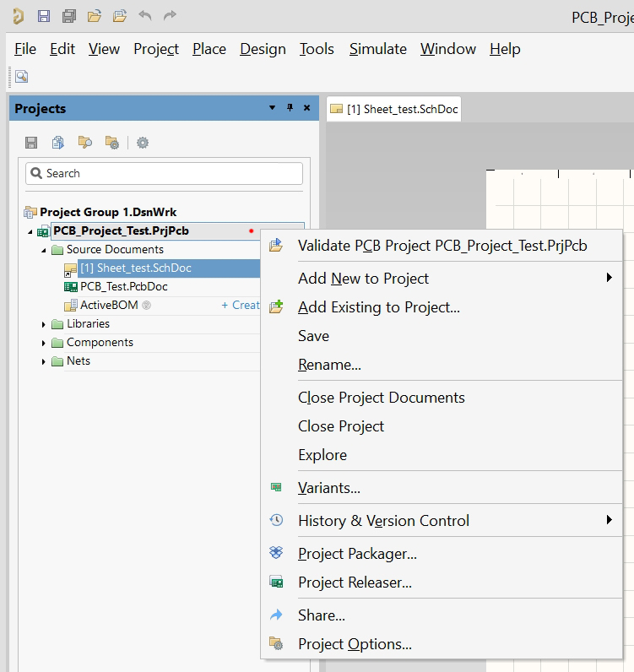
Task: Click the Redo arrow icon
Action: pos(171,16)
